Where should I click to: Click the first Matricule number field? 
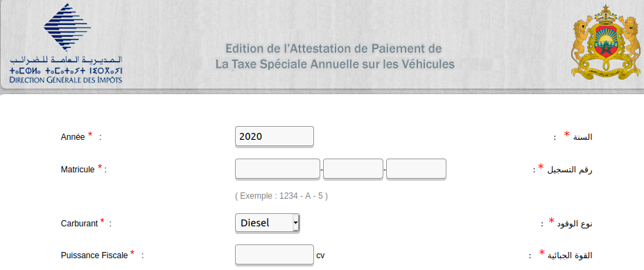278,169
